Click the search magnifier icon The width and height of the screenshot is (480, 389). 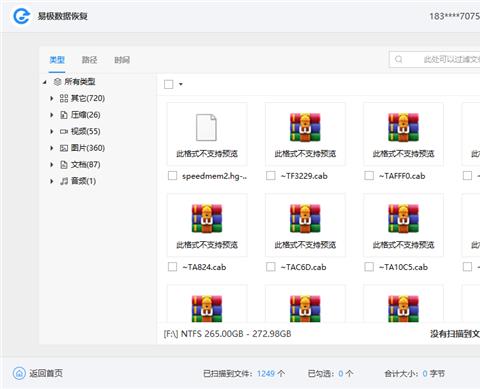tap(398, 59)
